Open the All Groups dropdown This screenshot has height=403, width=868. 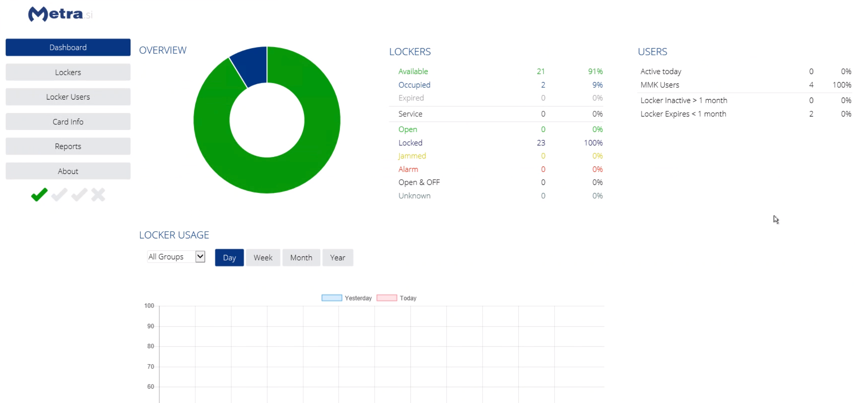172,257
